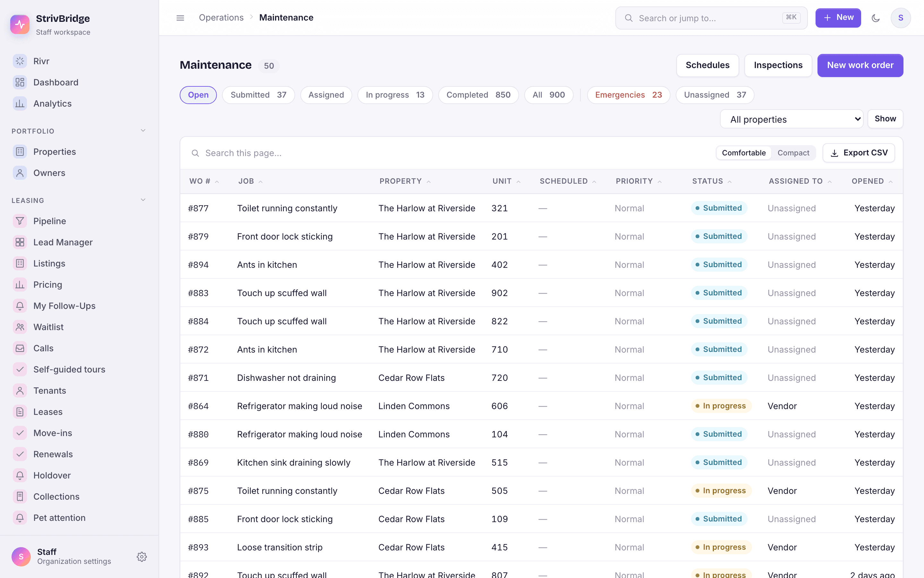Select the Open filter tab
The width and height of the screenshot is (924, 578).
198,95
